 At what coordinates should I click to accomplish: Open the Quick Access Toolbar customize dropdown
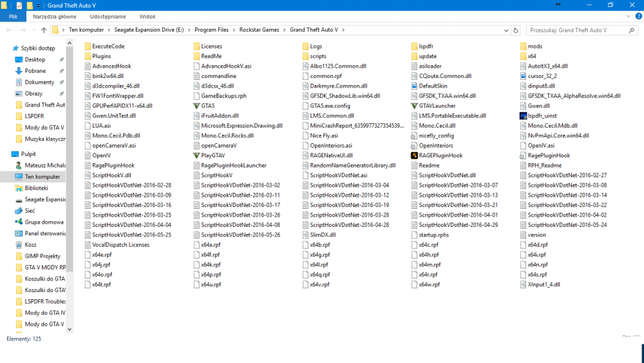tap(38, 6)
